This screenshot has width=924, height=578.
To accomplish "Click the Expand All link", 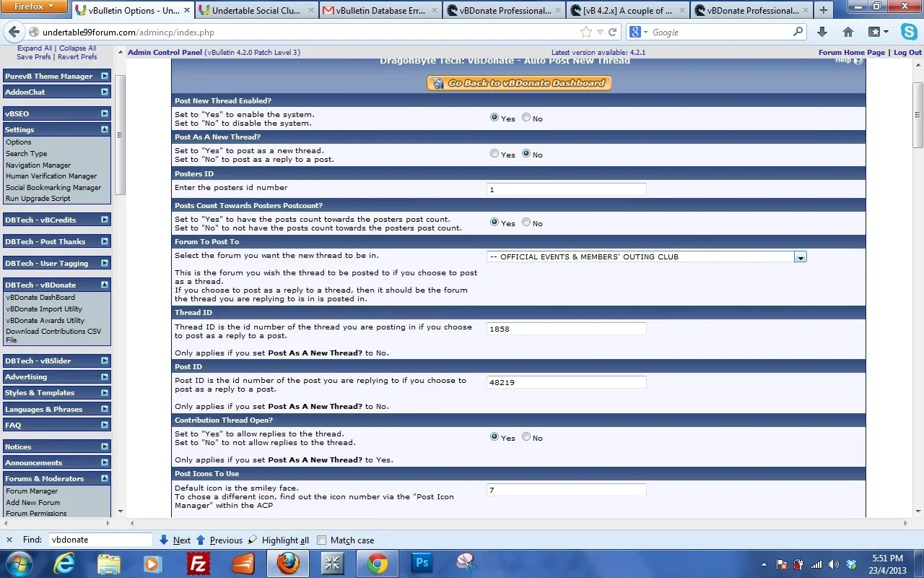I will [35, 48].
